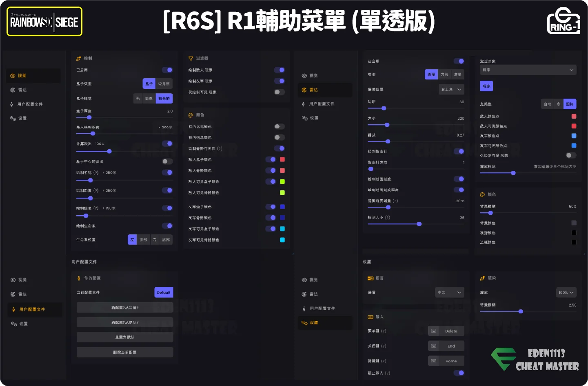Screen dimensions: 588x386
Task: Click the funnel icon beside 过滤器 header
Action: click(x=191, y=59)
